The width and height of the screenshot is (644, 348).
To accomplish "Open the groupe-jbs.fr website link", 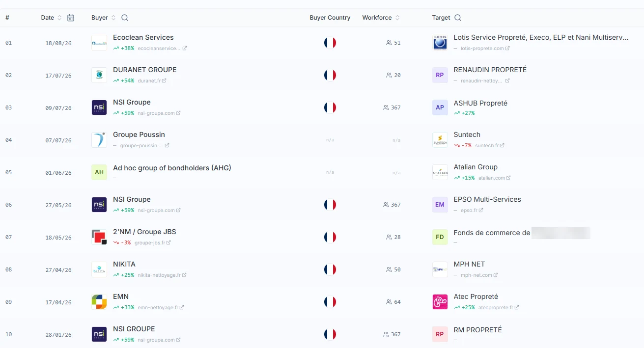I will [x=153, y=243].
